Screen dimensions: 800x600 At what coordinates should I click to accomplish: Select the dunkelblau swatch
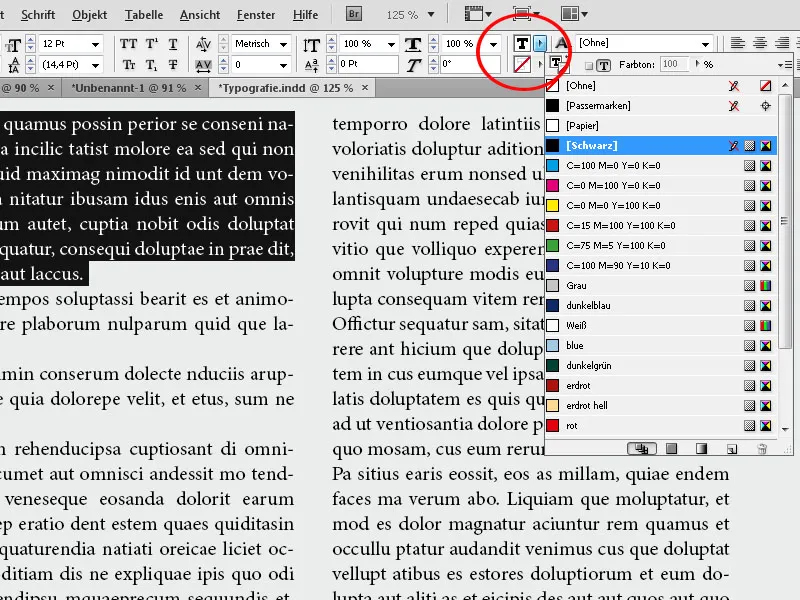coord(661,305)
